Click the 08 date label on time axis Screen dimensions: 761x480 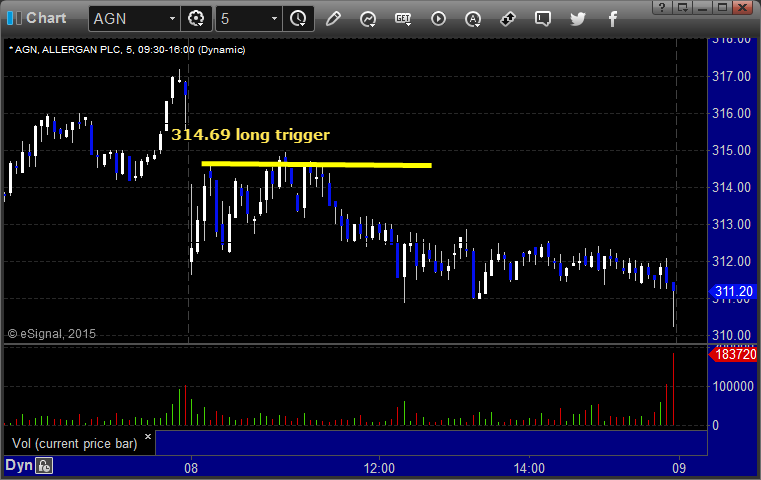point(191,468)
